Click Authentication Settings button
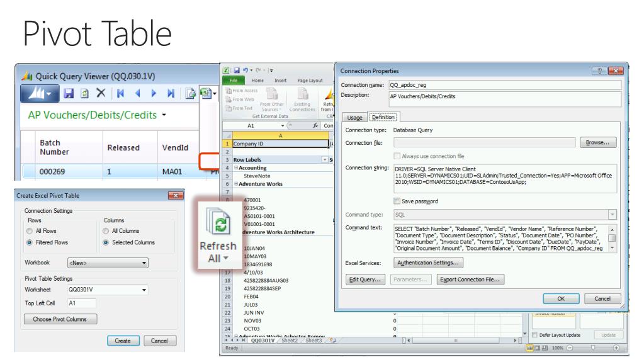The image size is (644, 362). tap(428, 263)
